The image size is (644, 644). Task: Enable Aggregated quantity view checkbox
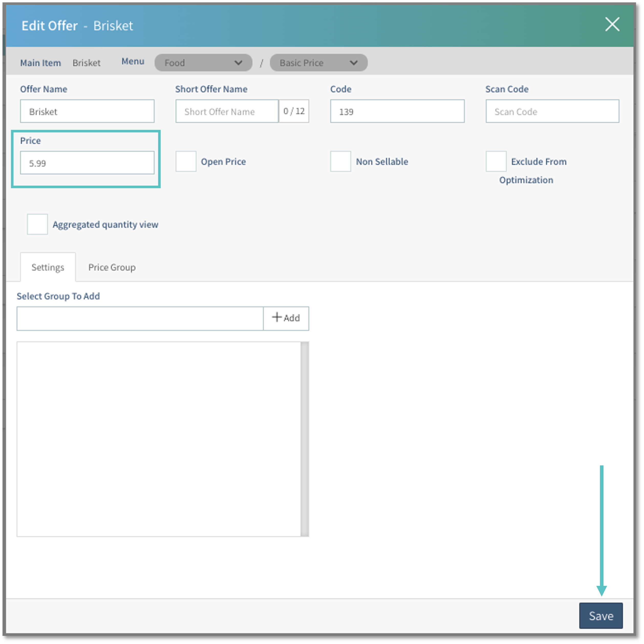click(x=37, y=224)
